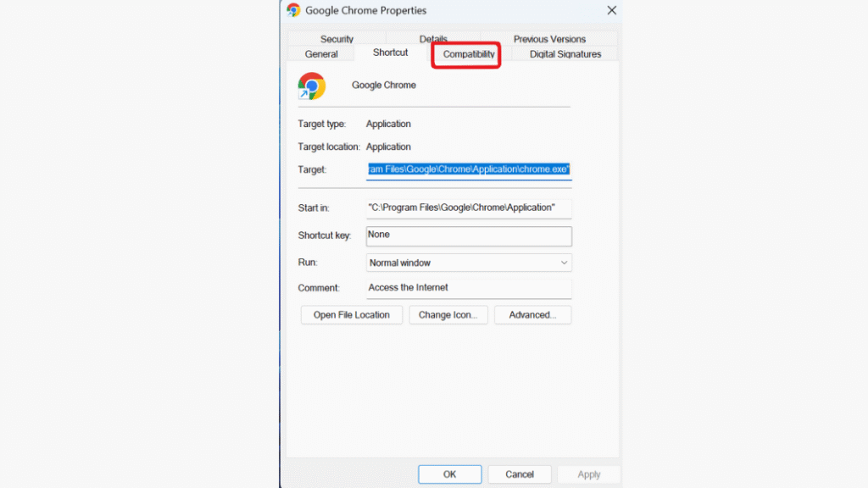Click the 'Start in:' label
Viewport: 868px width, 488px height.
[x=314, y=208]
